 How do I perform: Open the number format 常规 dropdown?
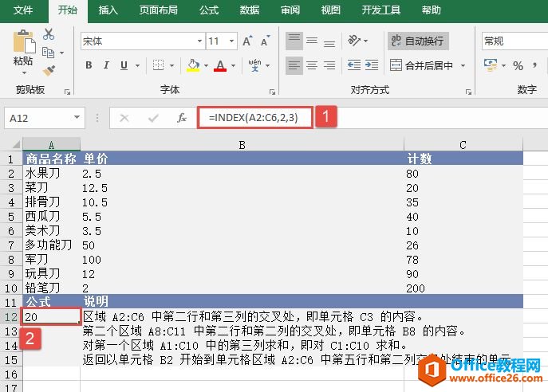[514, 41]
